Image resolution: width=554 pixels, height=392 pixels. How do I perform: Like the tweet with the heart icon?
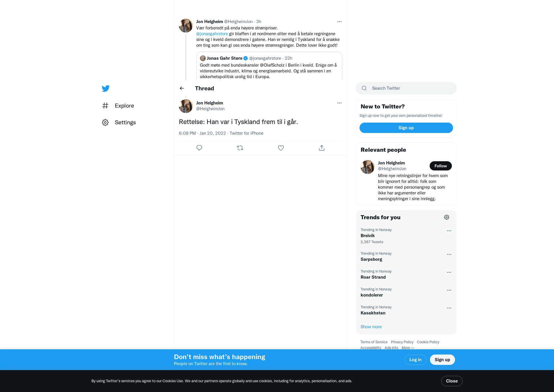point(281,148)
